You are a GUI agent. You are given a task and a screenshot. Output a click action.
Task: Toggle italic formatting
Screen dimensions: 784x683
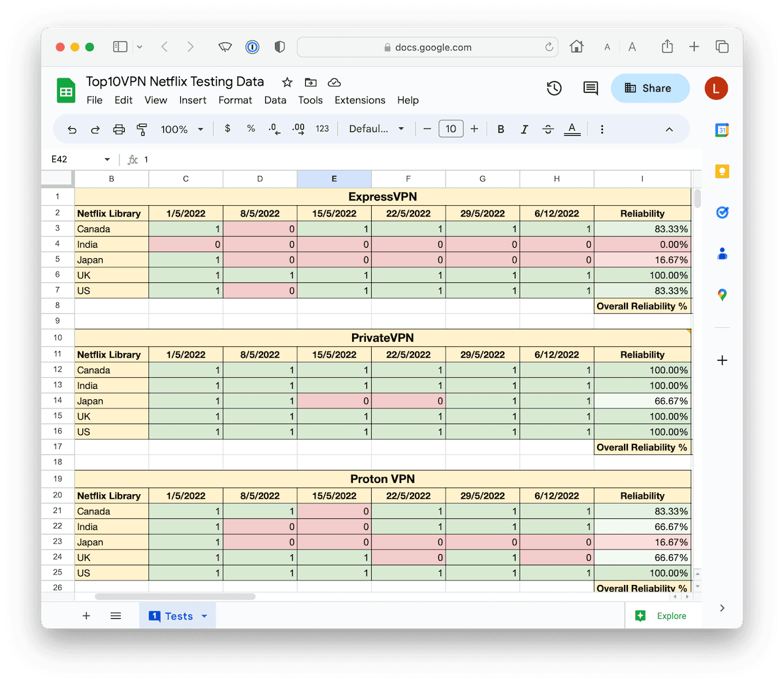pos(524,129)
